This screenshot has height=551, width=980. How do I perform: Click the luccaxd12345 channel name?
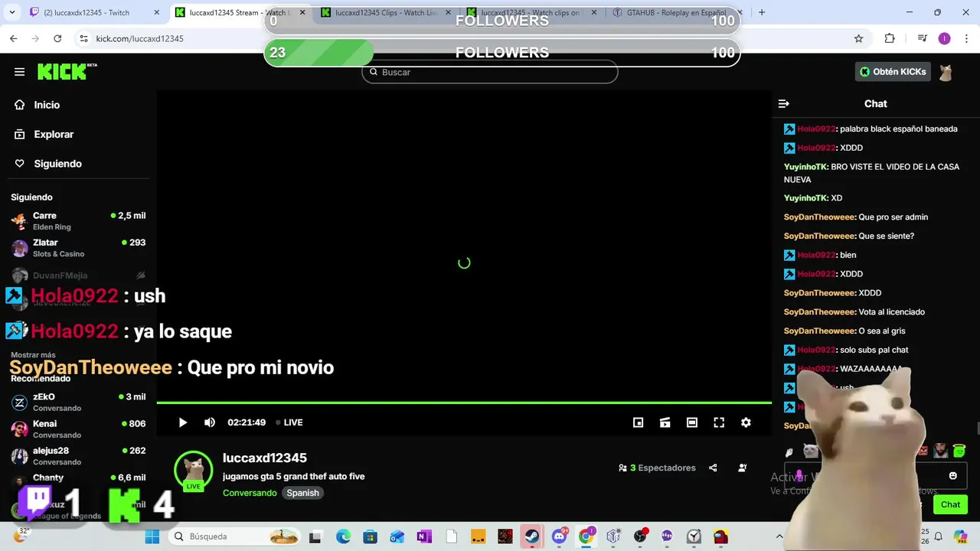265,458
